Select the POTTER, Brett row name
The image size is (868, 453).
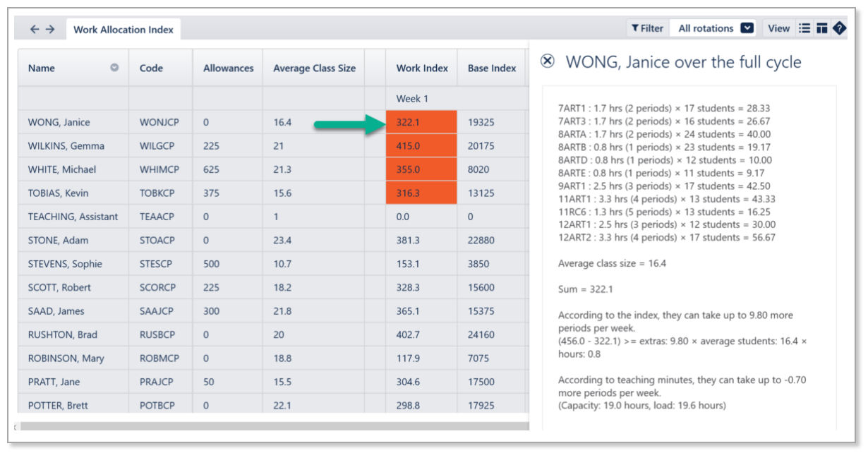(x=59, y=406)
